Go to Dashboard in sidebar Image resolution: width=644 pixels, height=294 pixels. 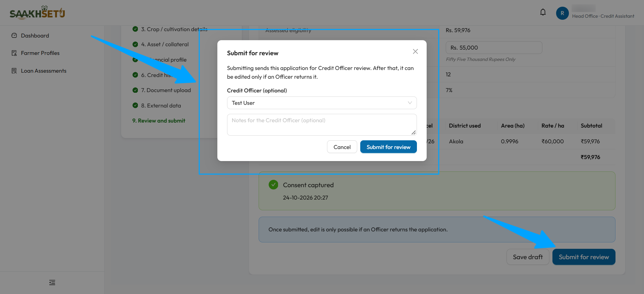pyautogui.click(x=35, y=35)
